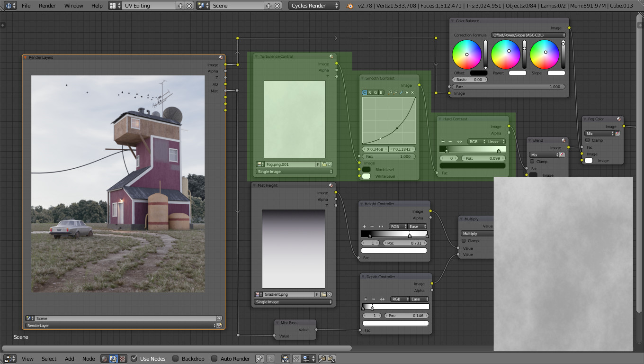Click the shader node tree icon
Image resolution: width=644 pixels, height=364 pixels.
105,359
